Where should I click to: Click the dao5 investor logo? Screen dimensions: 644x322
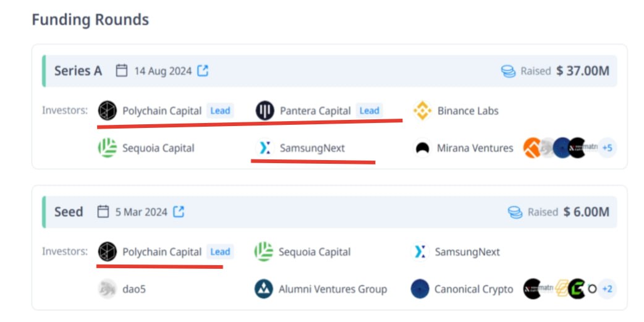[x=108, y=289]
